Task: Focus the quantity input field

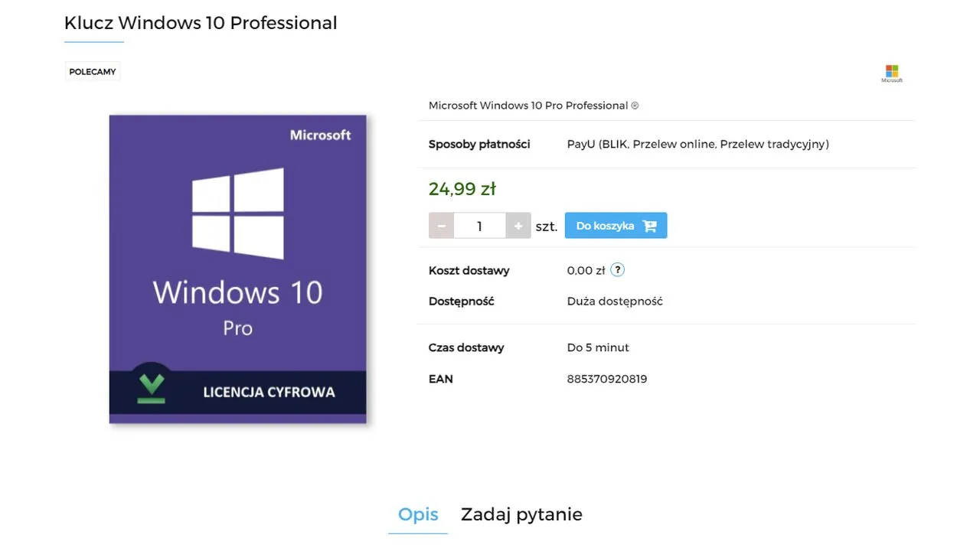Action: (x=480, y=226)
